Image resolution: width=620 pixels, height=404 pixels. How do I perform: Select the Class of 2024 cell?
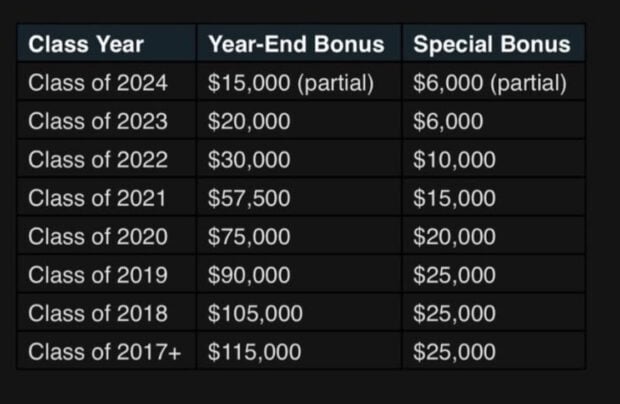point(98,83)
